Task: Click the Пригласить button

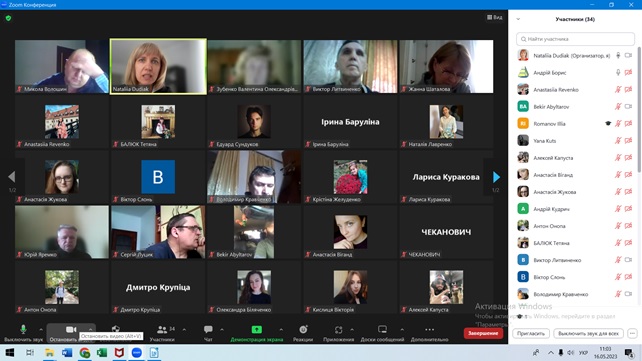Action: pyautogui.click(x=531, y=333)
